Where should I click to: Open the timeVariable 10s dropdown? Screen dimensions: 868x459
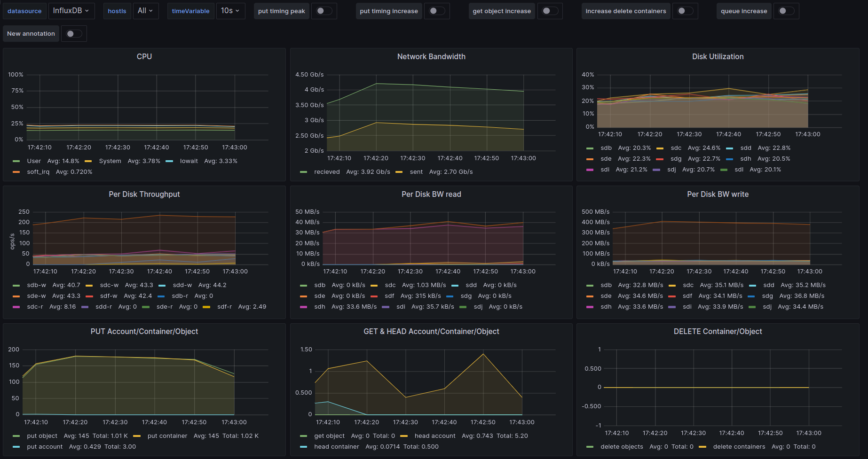point(230,11)
